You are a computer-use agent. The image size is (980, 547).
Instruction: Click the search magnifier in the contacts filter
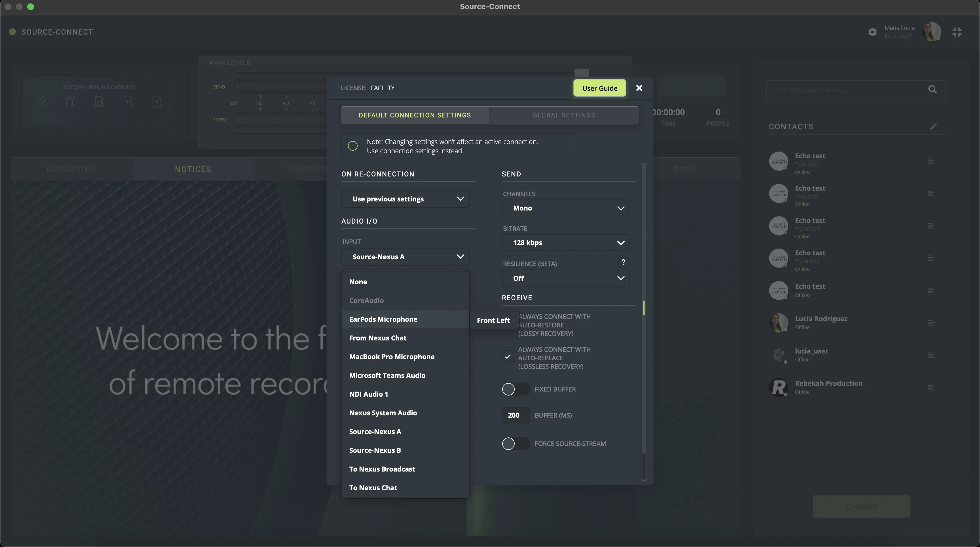pos(932,89)
